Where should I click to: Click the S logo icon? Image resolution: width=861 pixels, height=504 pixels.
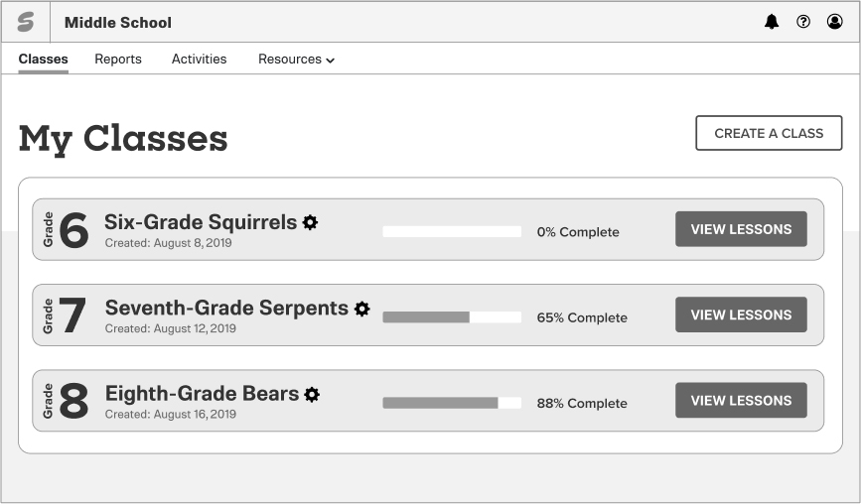click(26, 22)
